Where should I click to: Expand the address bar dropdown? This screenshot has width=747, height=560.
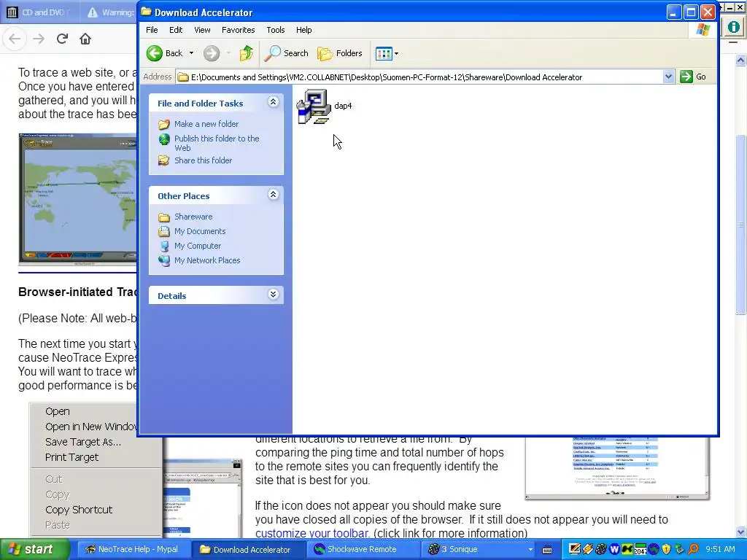click(668, 77)
